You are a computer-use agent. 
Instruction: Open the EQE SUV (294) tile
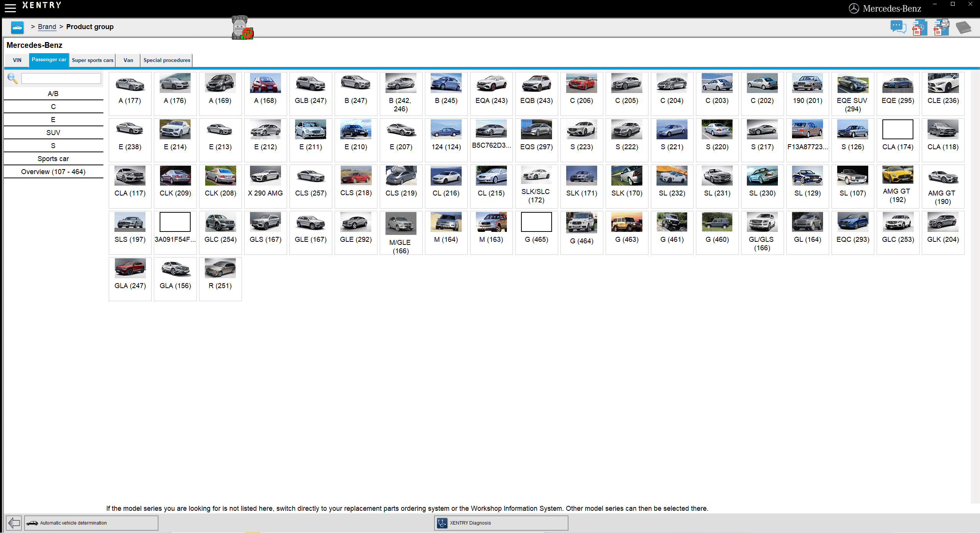[x=853, y=94]
